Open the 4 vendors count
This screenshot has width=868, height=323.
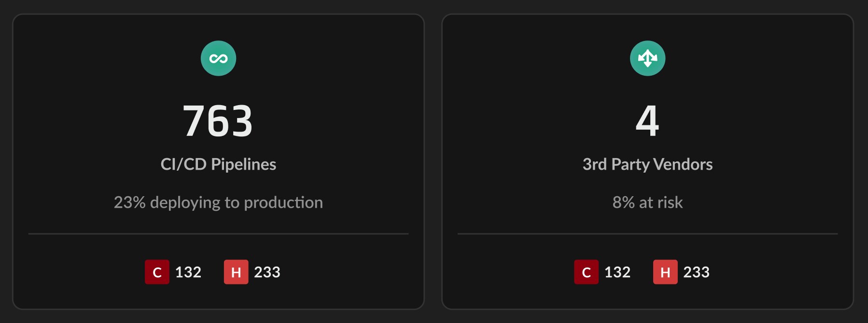coord(647,121)
